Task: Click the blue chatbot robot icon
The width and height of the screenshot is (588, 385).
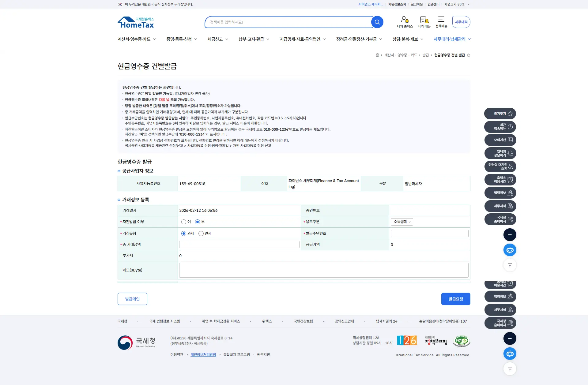Action: (510, 250)
